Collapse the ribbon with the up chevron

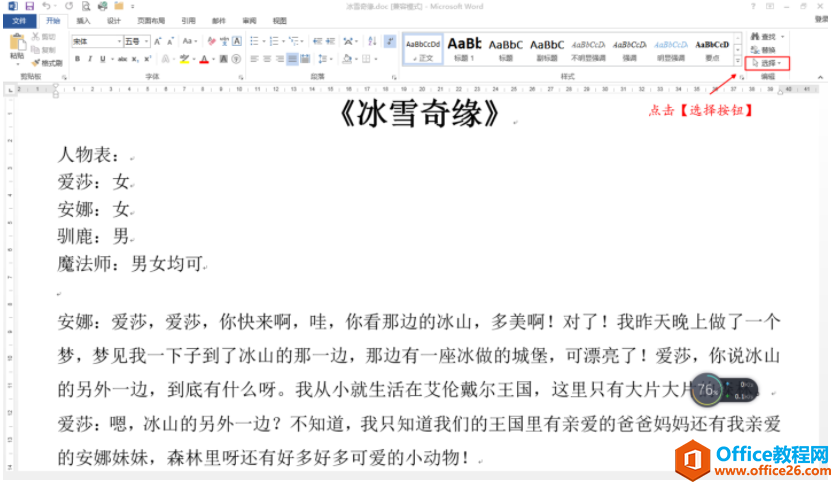point(820,78)
